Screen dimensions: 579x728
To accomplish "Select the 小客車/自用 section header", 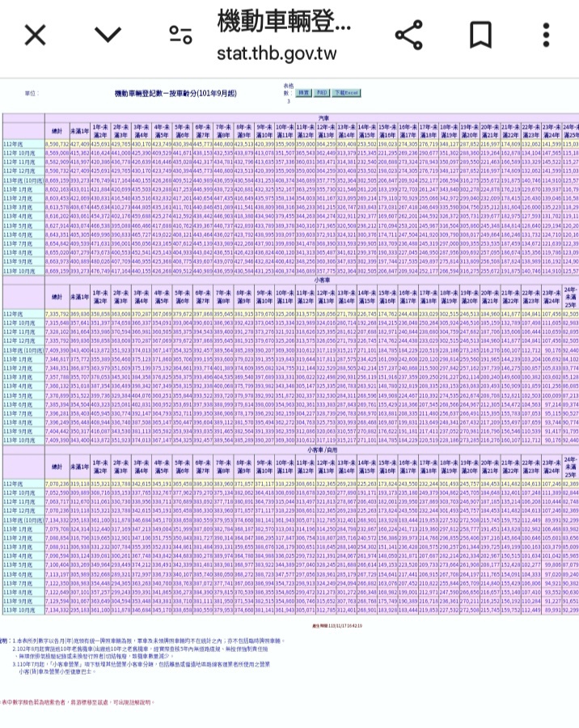I will point(322,450).
